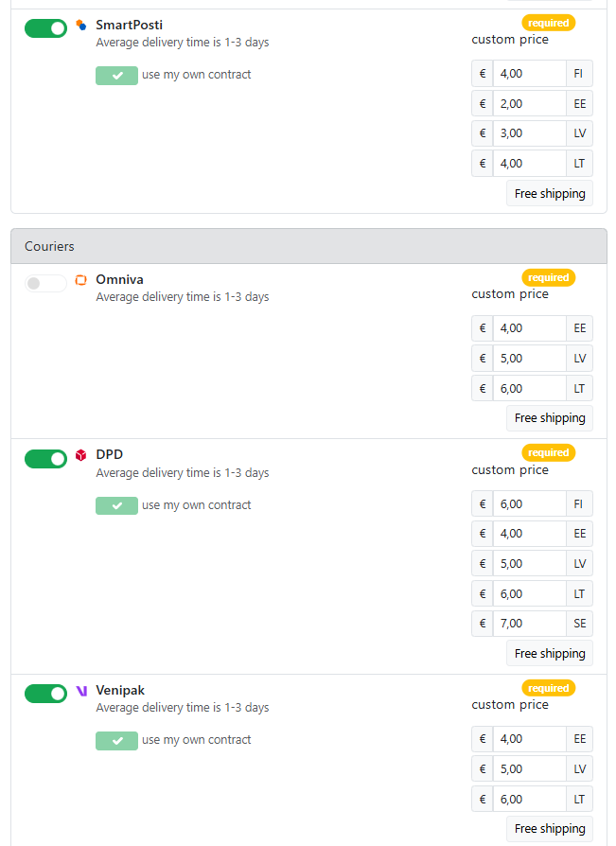616x846 pixels.
Task: Uncheck Venipak use my own contract
Action: [117, 741]
